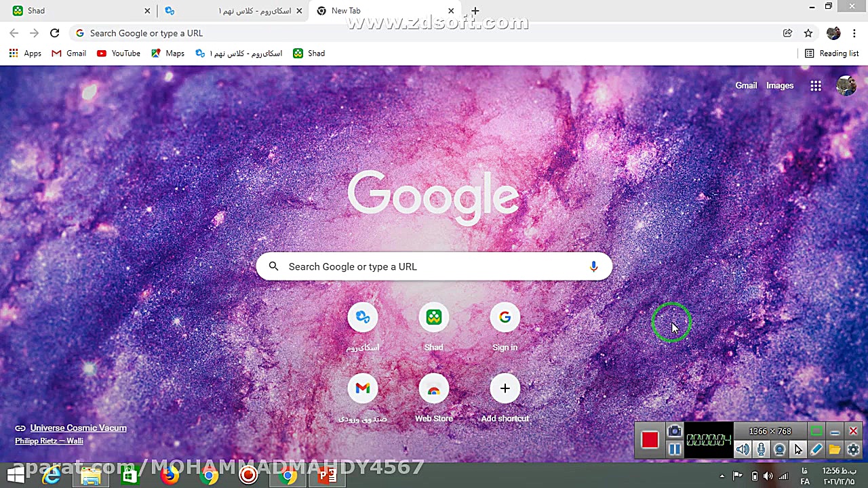
Task: Click the Google search box on the page
Action: pos(434,266)
